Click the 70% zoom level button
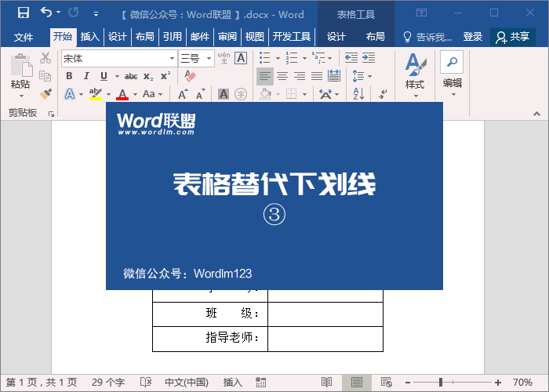The image size is (549, 392). 522,383
